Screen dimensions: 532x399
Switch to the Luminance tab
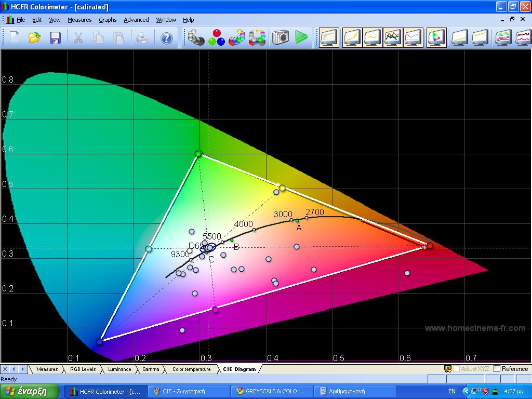119,369
